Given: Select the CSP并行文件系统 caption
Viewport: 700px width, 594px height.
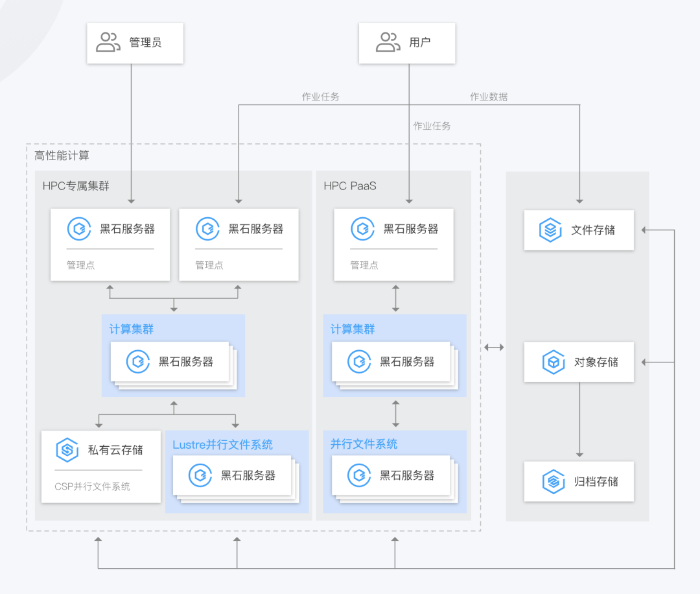Looking at the screenshot, I should pos(93,486).
